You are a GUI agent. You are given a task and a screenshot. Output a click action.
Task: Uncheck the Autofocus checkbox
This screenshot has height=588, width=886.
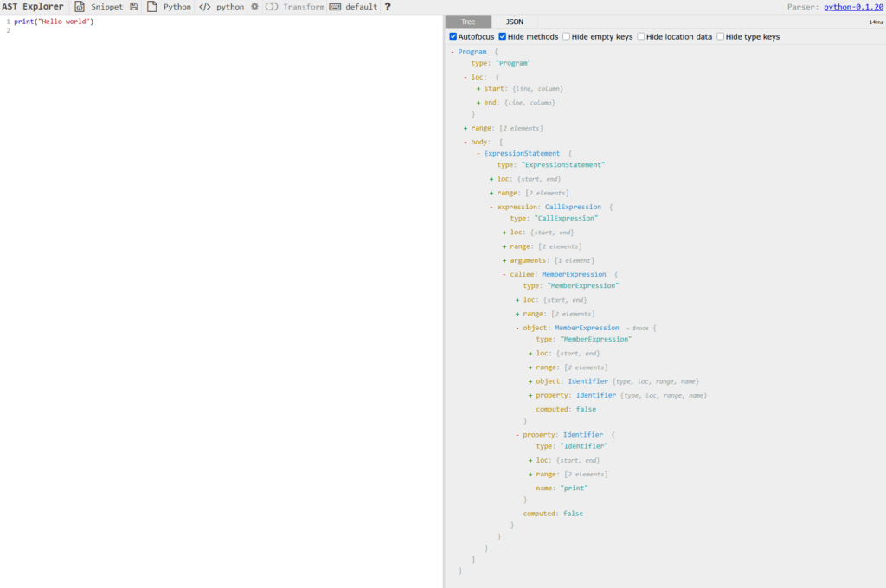coord(453,37)
